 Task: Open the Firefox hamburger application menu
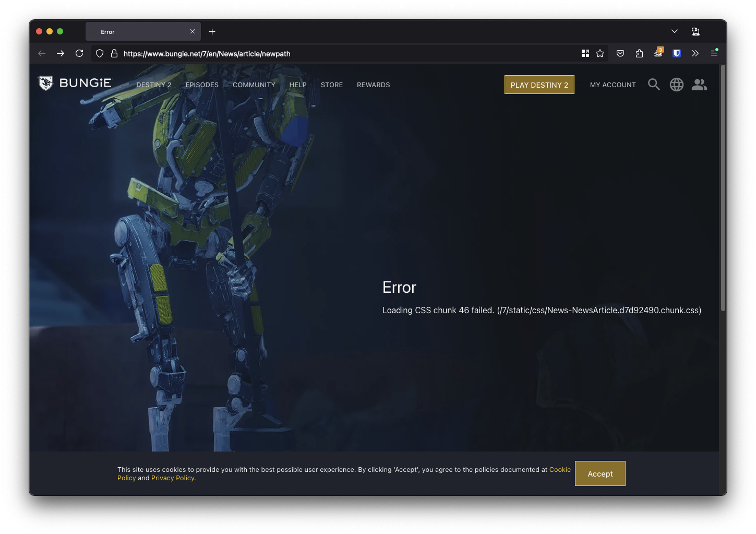[x=714, y=53]
